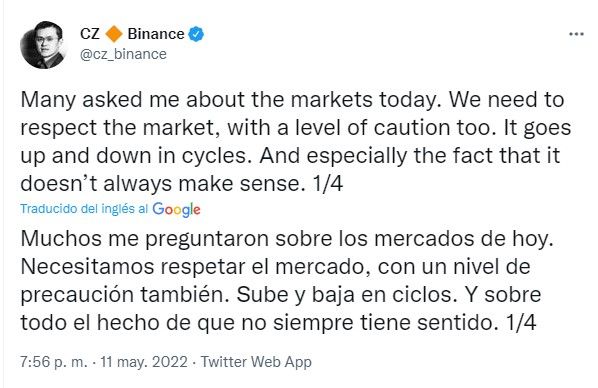598x388 pixels.
Task: Click the word "Necesitamos" in the translation
Action: click(87, 267)
